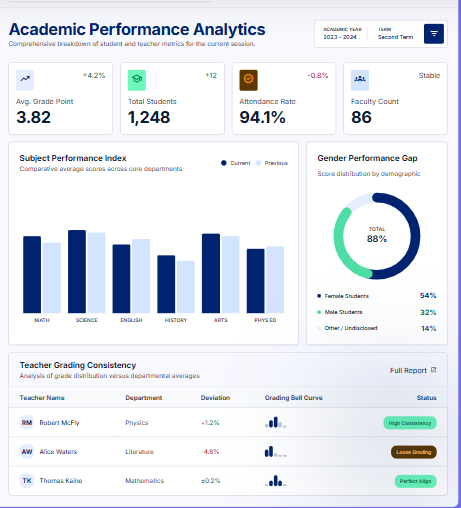
Task: Click the Faculty Count people icon
Action: coord(360,80)
